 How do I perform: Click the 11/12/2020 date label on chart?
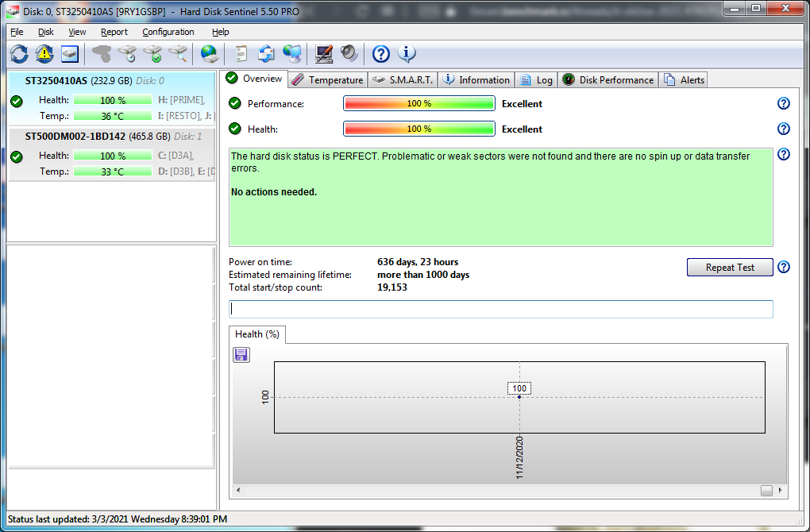(x=519, y=457)
